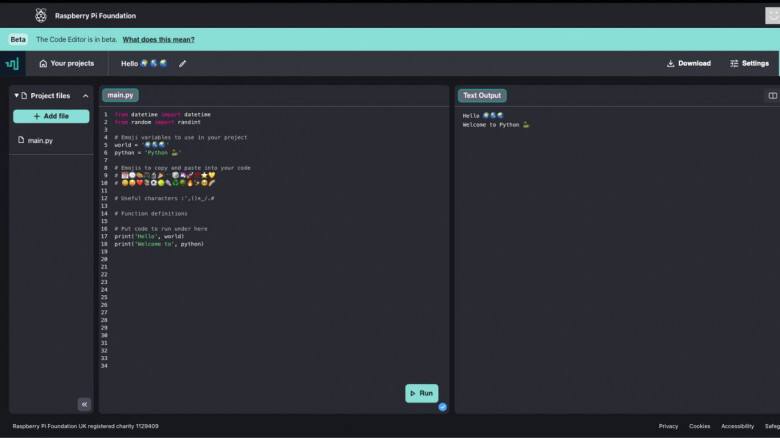Click line number 34 in the gutter
This screenshot has height=438, width=780.
[x=104, y=366]
